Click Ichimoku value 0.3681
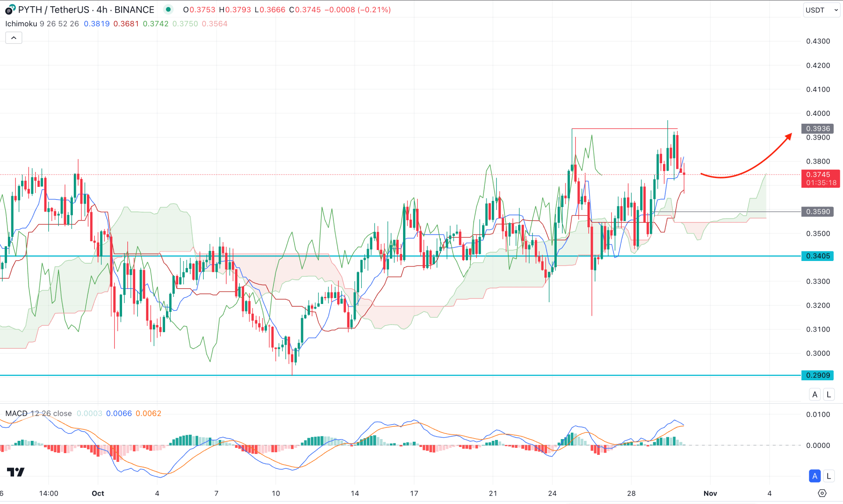Viewport: 843px width, 504px height. tap(126, 24)
